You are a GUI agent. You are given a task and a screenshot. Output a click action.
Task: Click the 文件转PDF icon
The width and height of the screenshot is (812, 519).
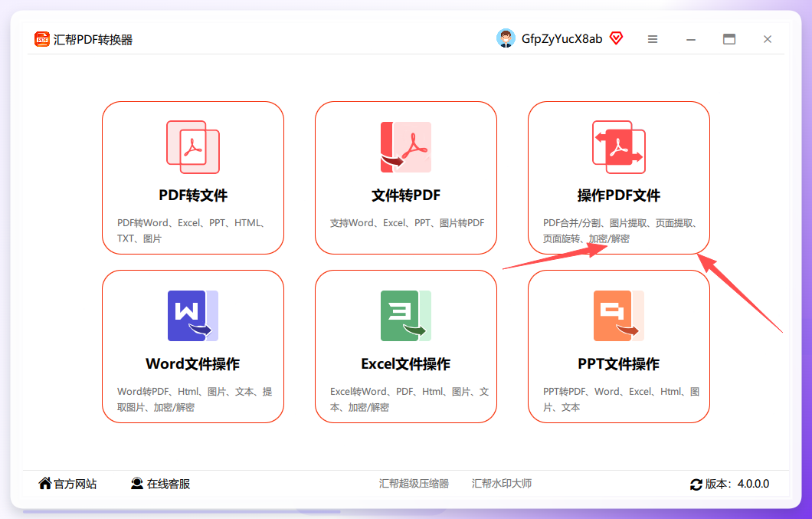(x=406, y=147)
